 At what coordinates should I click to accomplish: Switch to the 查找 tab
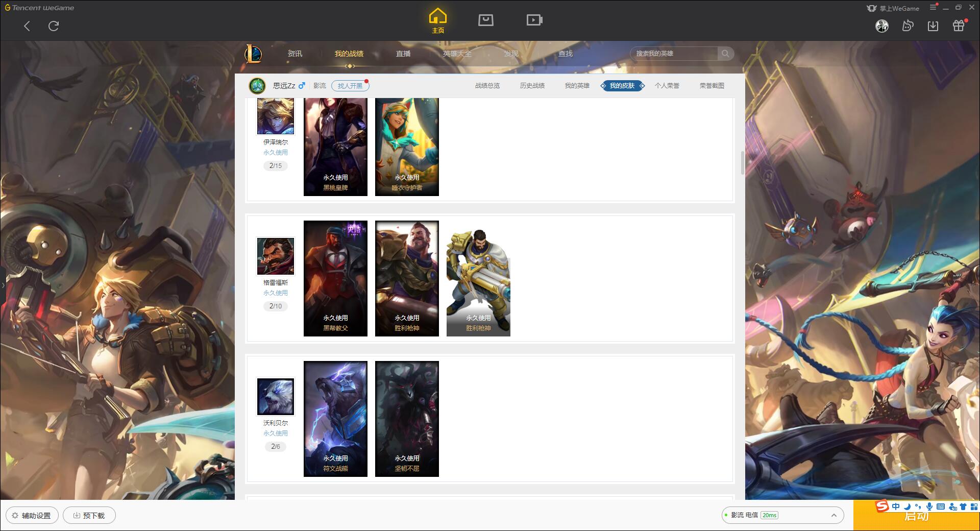[x=566, y=54]
